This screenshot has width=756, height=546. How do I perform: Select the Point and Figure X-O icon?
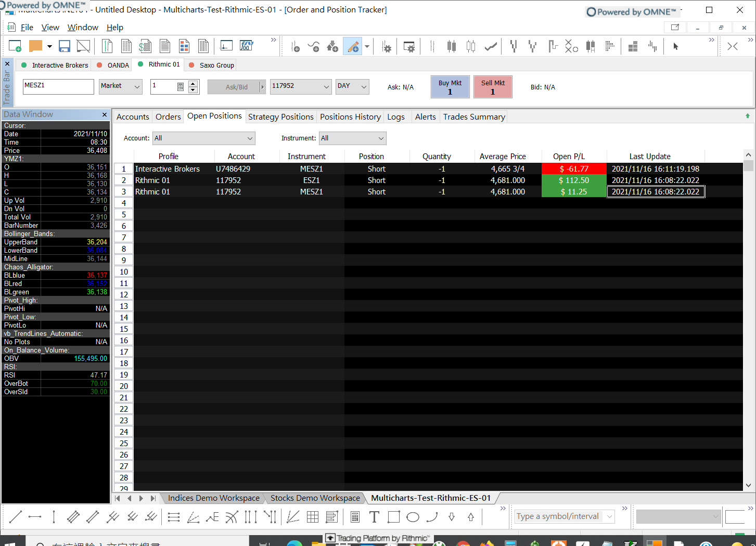pyautogui.click(x=571, y=47)
